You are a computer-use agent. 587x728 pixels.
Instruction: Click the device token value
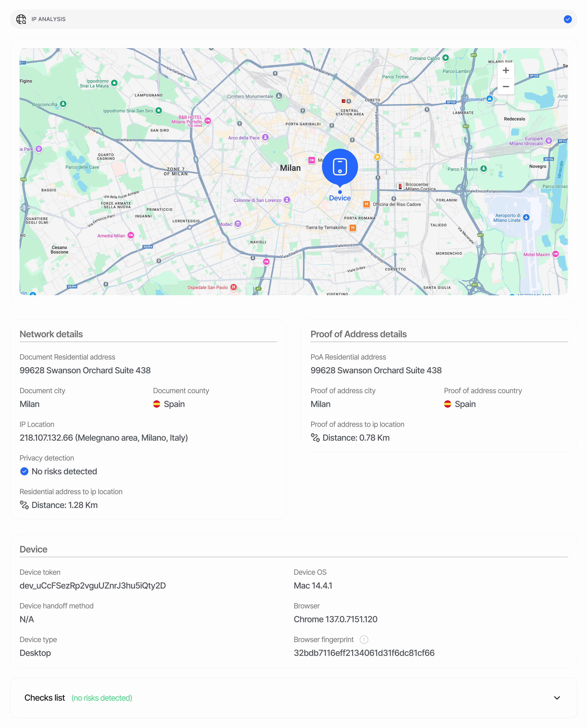[x=93, y=586]
